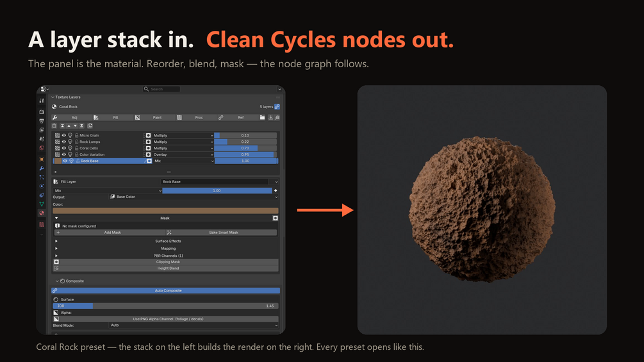
Task: Click the import download-arrow icon
Action: [270, 117]
